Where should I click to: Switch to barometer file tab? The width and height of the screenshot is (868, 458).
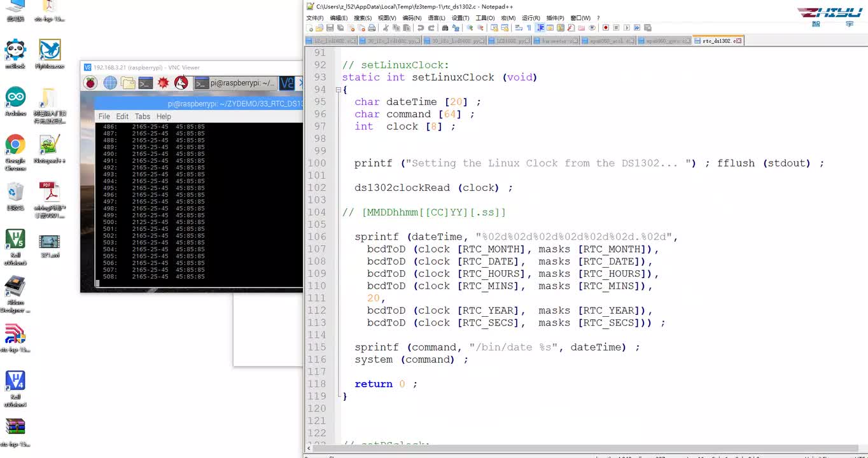coord(556,41)
